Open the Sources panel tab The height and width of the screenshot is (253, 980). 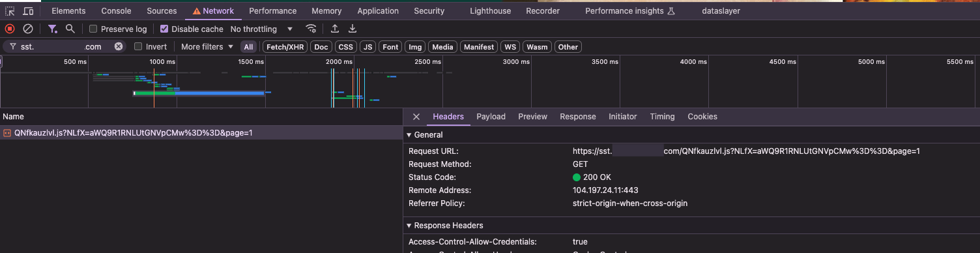click(162, 11)
